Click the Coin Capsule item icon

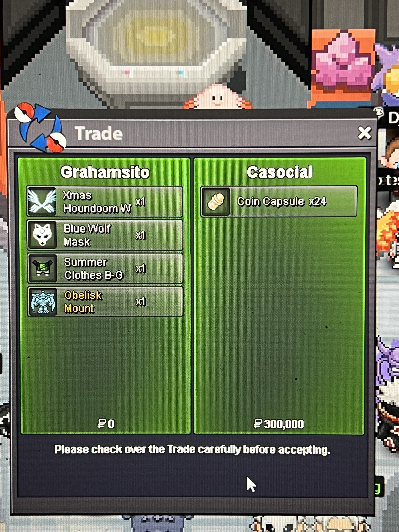pyautogui.click(x=216, y=201)
